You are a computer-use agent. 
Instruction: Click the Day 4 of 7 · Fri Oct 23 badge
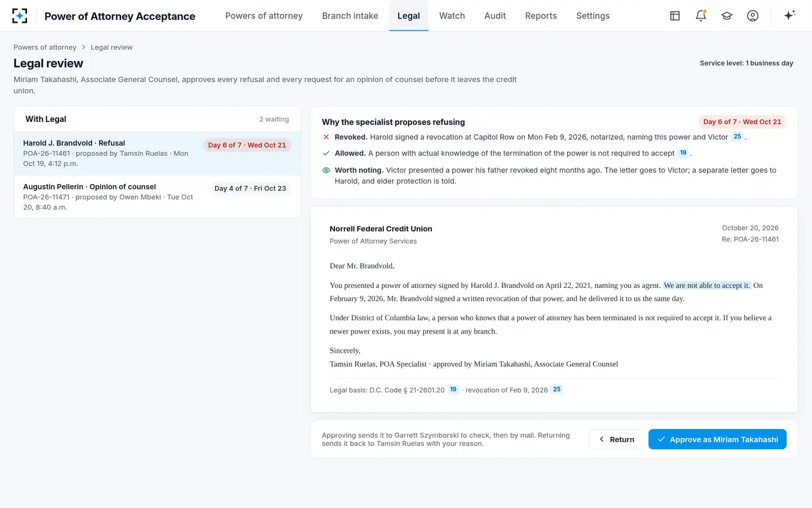[250, 189]
